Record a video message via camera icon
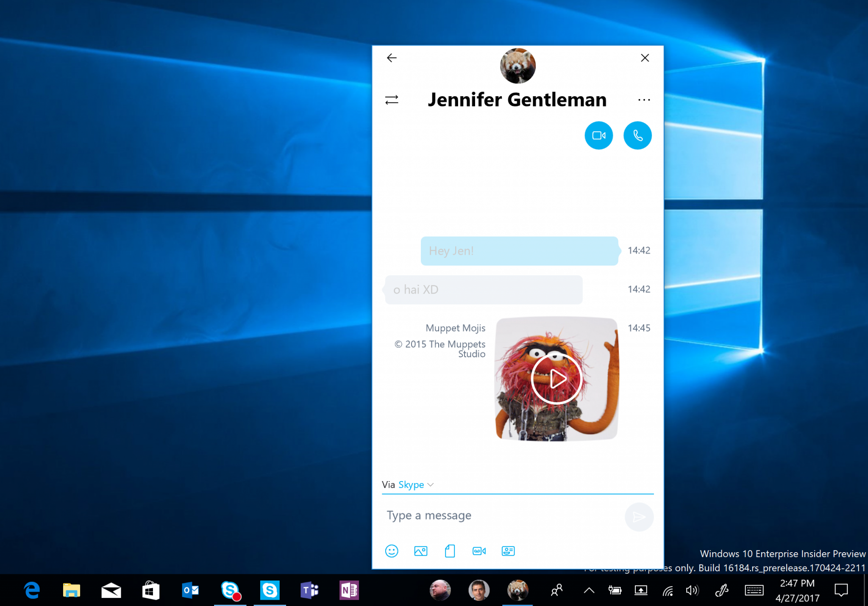The image size is (868, 606). click(x=479, y=551)
